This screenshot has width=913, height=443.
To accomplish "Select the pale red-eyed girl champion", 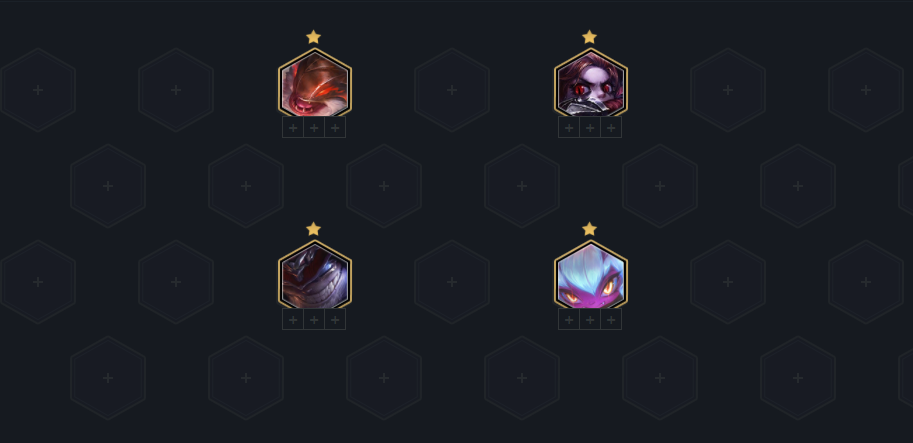I will (x=590, y=83).
